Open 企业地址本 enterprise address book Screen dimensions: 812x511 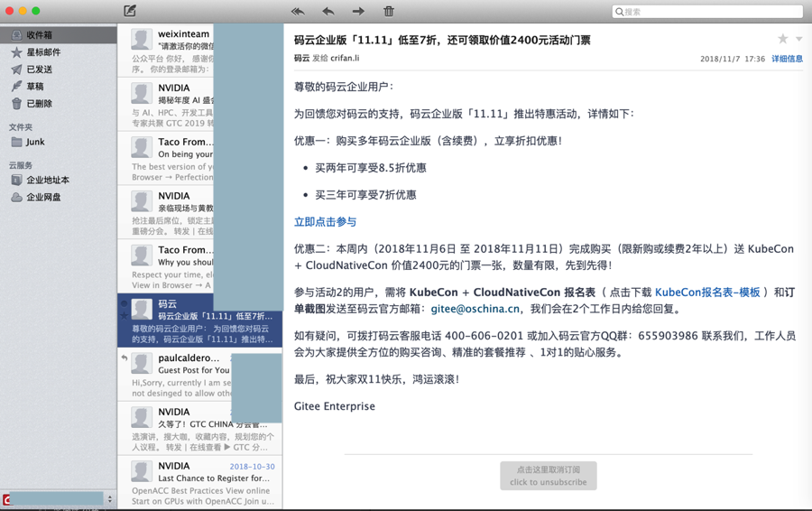[58, 180]
